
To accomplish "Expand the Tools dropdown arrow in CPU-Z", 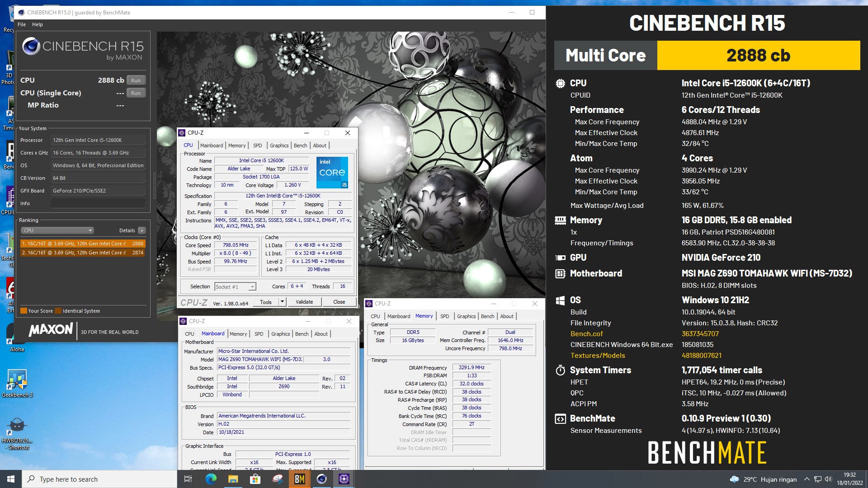I will point(282,302).
